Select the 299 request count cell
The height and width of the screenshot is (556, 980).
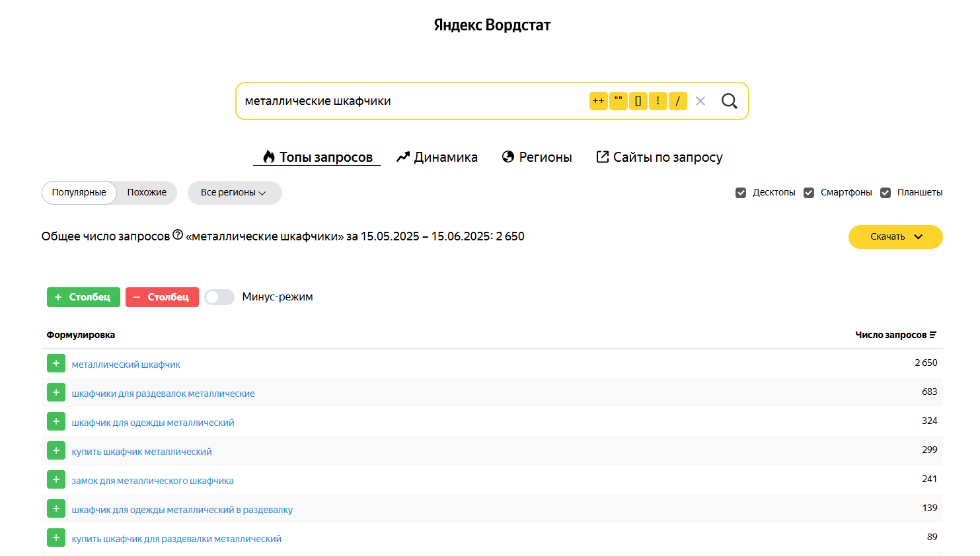[x=930, y=450]
